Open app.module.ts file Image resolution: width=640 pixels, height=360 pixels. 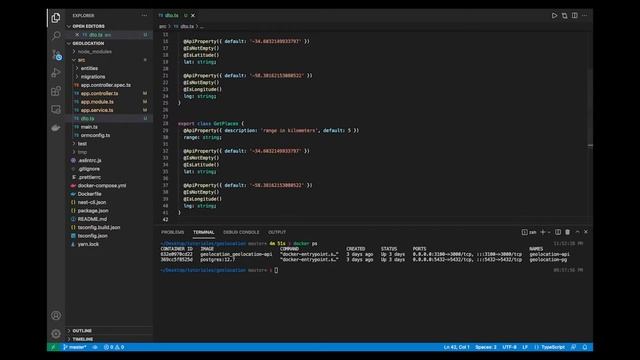pos(97,102)
